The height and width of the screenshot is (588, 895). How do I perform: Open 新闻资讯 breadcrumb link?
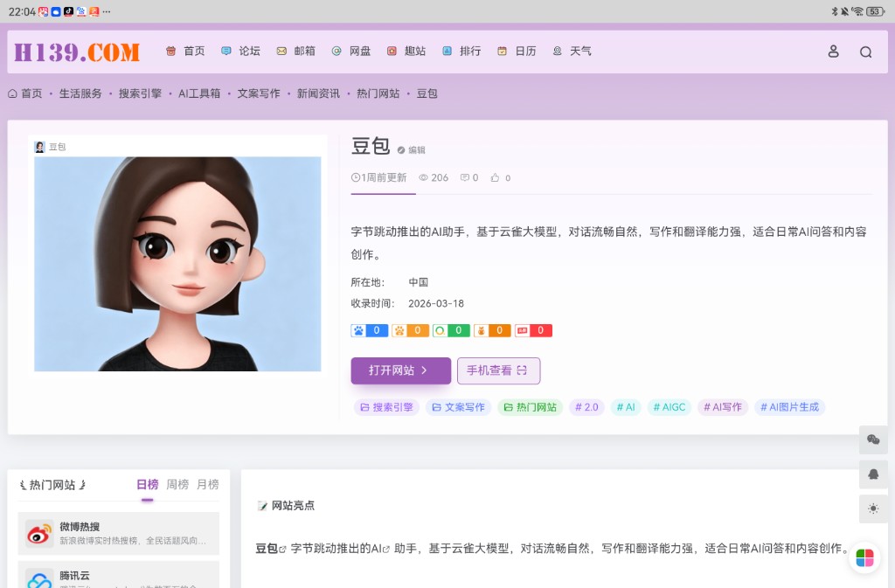318,93
